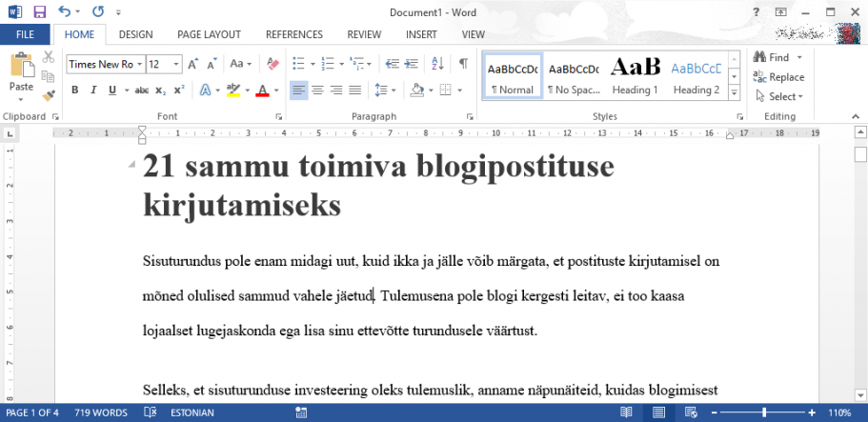Open Font dialog launcher
This screenshot has height=422, width=868.
279,117
